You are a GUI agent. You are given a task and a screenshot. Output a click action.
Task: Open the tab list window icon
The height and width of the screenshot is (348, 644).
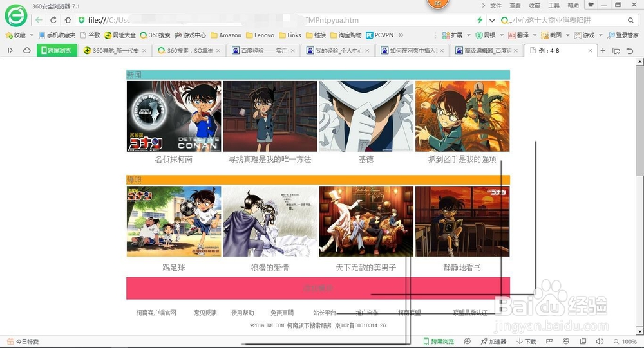(616, 51)
